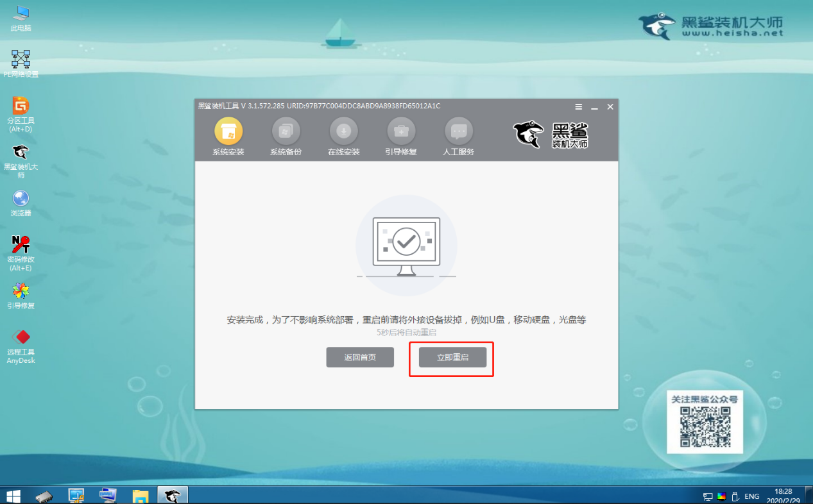Open the 引导修复 toolbar icon
Screen dimensions: 813x504
(x=400, y=135)
